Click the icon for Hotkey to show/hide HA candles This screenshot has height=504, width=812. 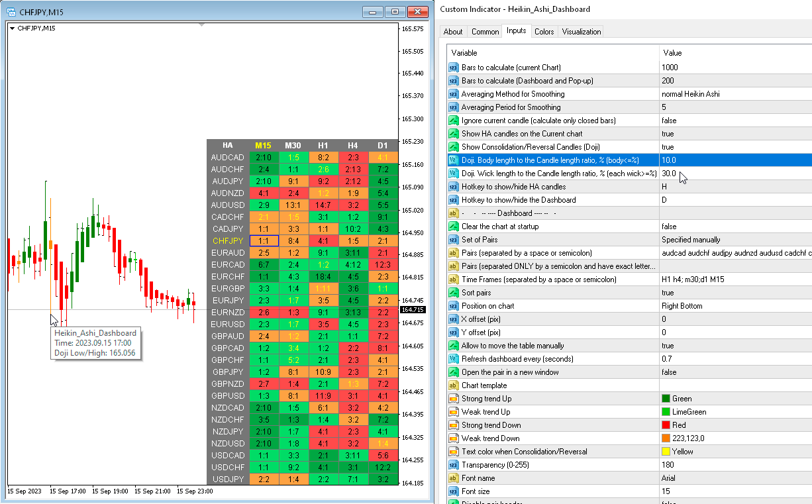(x=454, y=187)
